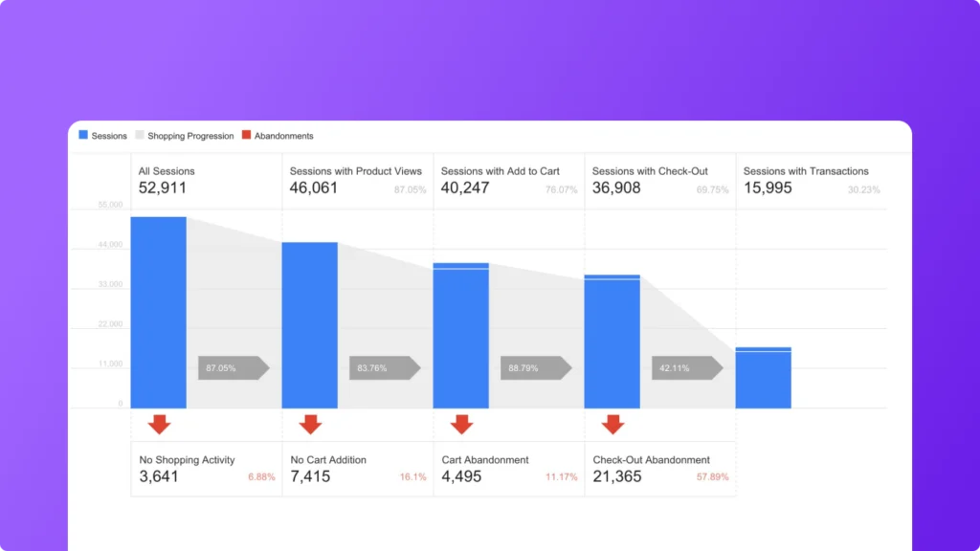
Task: Click the 57.89% red percentage
Action: (x=712, y=477)
